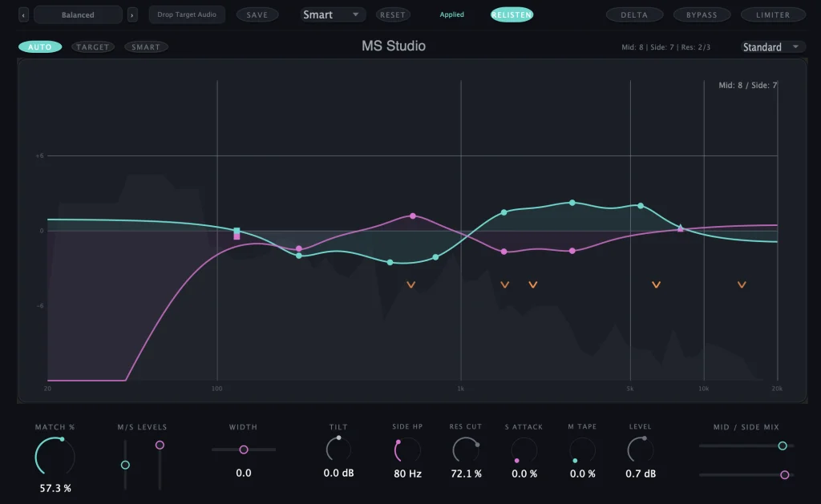Enable the BYPASS toggle

pos(702,14)
